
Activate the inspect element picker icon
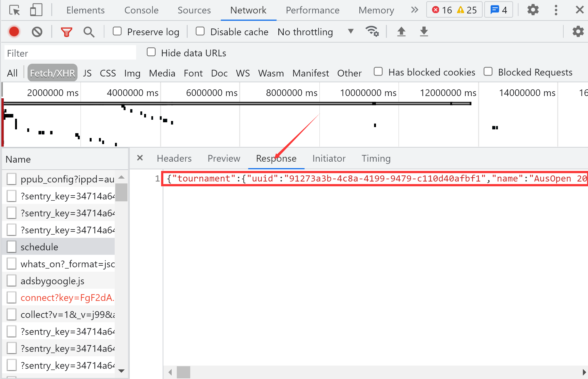[14, 10]
